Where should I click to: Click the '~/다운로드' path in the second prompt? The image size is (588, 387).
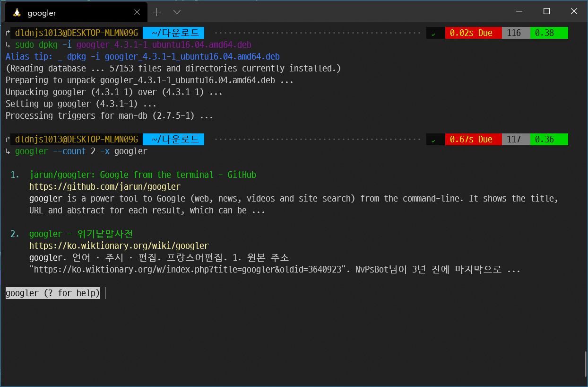click(173, 140)
